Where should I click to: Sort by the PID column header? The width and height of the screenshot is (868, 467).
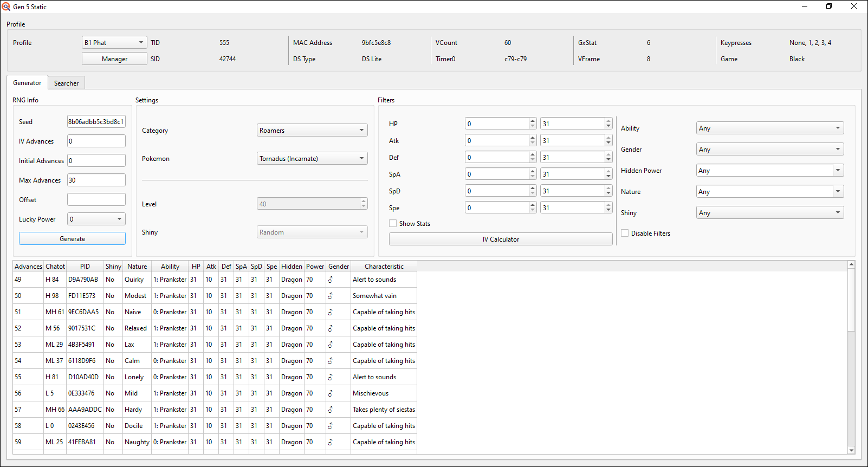point(85,266)
